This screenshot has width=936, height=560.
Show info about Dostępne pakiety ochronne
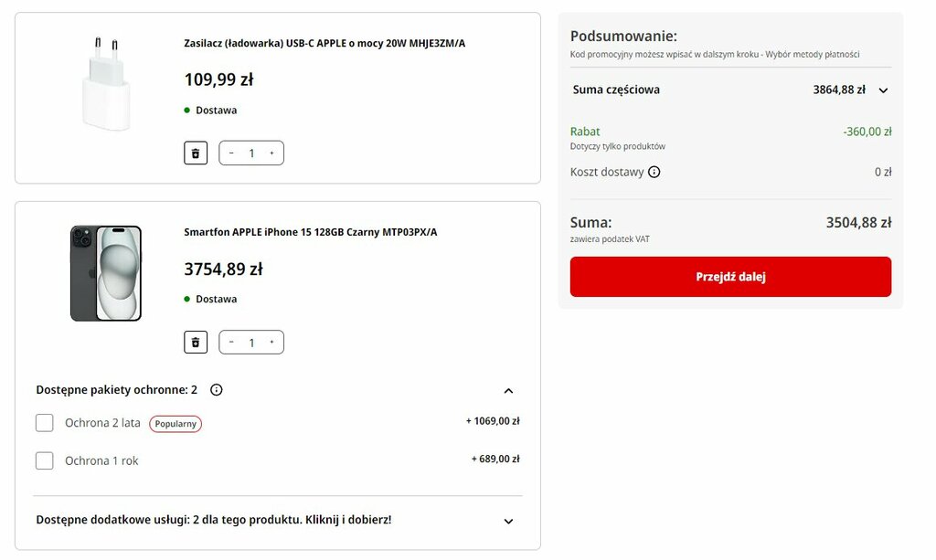point(216,389)
